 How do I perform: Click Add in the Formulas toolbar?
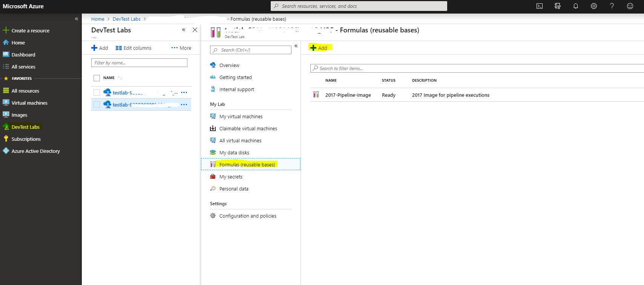pos(319,48)
